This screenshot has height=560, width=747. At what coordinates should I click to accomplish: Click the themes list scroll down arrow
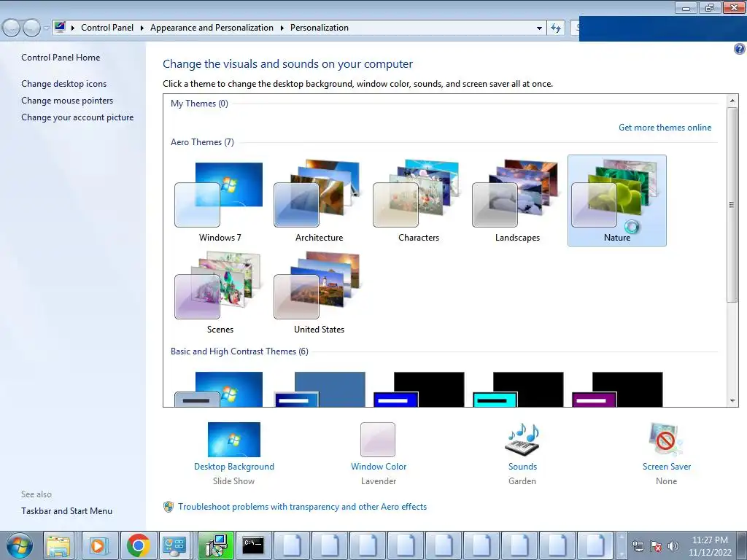point(732,401)
